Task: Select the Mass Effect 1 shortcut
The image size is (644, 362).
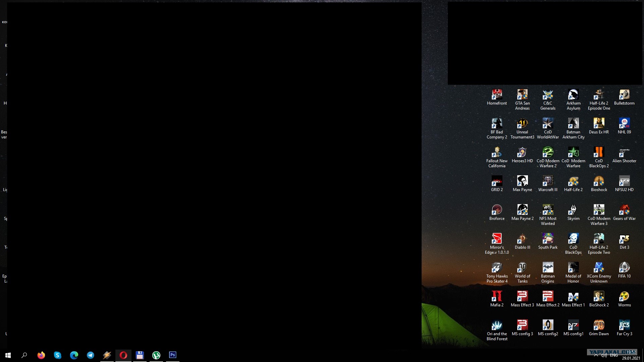Action: (573, 299)
